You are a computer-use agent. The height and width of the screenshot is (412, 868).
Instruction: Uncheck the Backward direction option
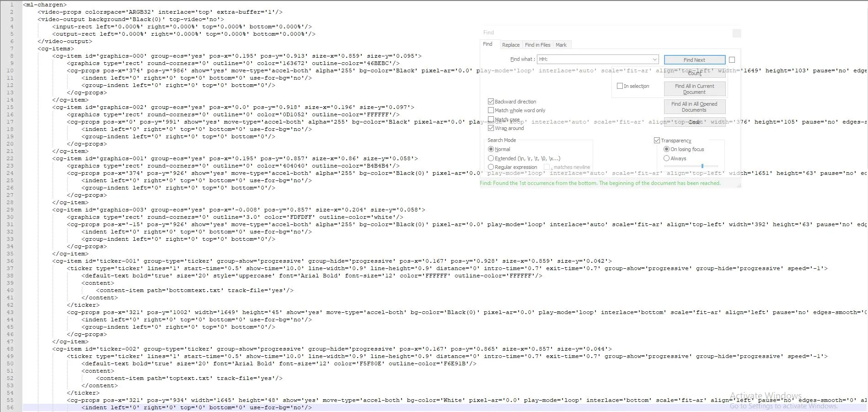click(491, 102)
